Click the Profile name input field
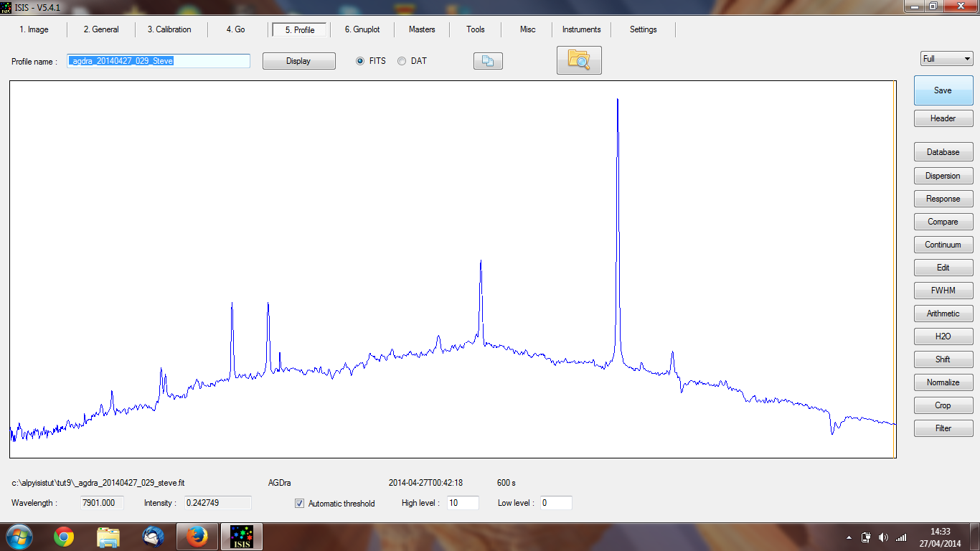The height and width of the screenshot is (551, 980). coord(159,61)
